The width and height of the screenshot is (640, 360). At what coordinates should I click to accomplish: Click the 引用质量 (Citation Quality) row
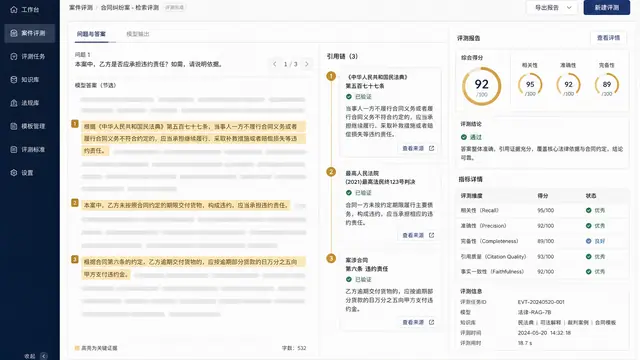tap(542, 257)
